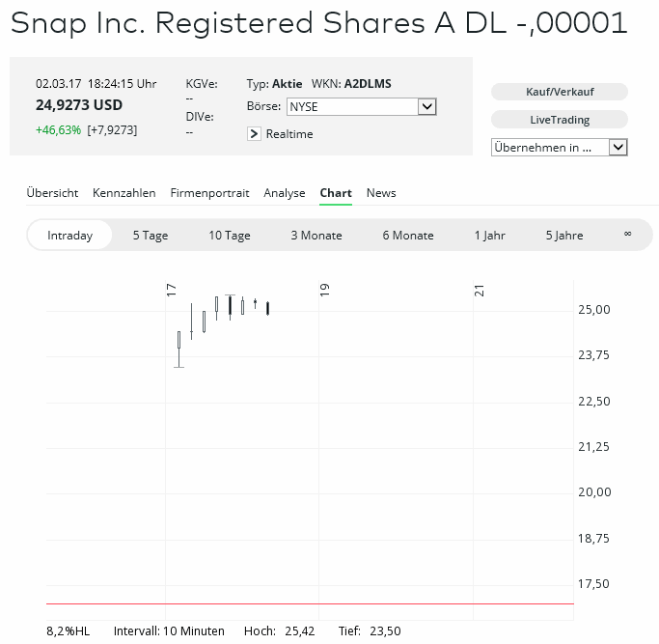This screenshot has width=659, height=644.
Task: Select the infinity maximum range option
Action: [x=627, y=235]
